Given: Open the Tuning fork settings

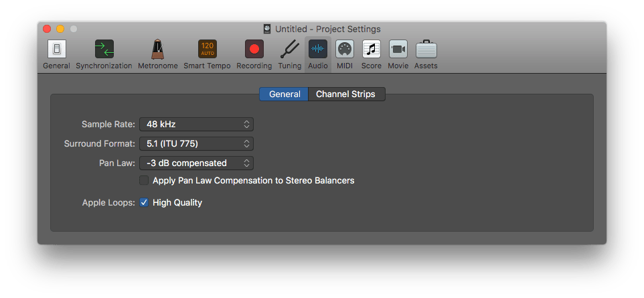Looking at the screenshot, I should [289, 50].
